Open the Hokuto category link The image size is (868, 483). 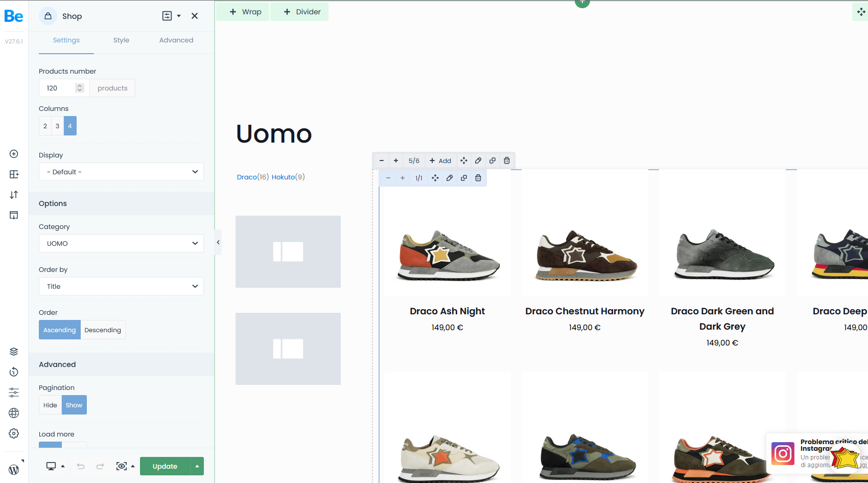(x=283, y=177)
